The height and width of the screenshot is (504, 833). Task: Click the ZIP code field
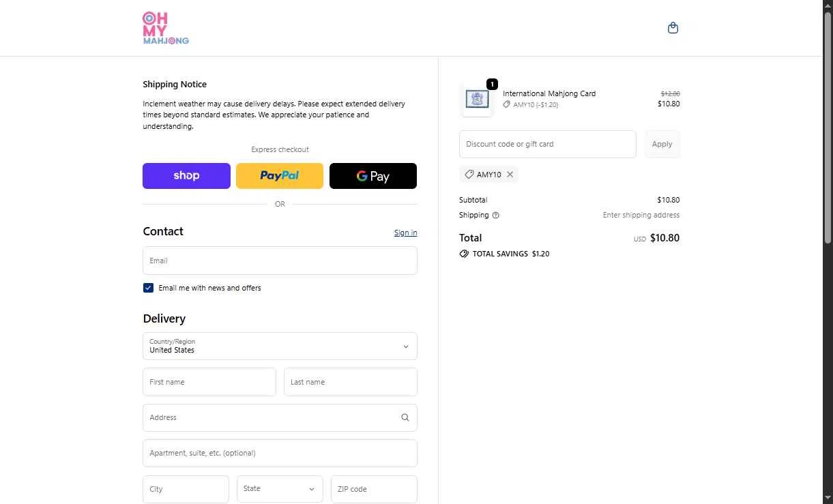tap(373, 489)
